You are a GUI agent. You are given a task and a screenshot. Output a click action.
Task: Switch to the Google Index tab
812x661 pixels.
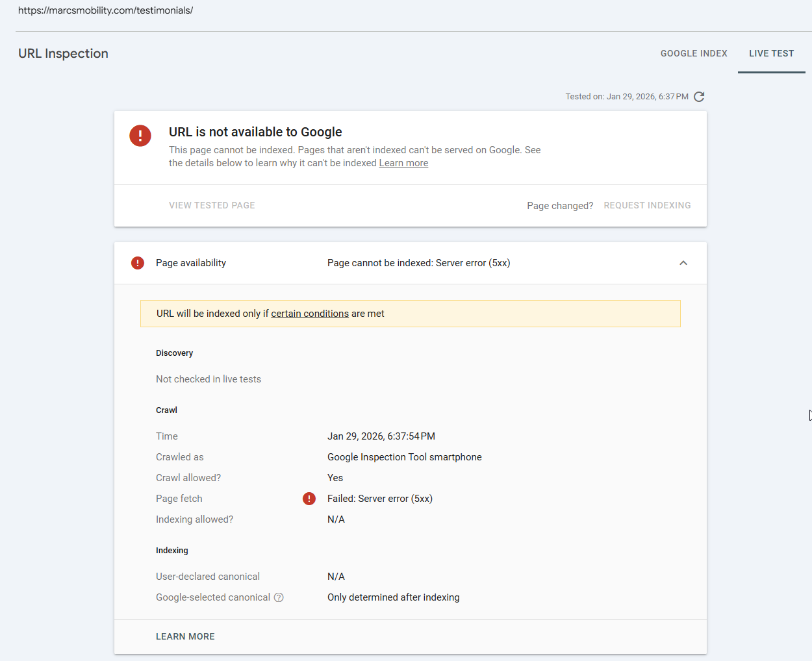[694, 53]
